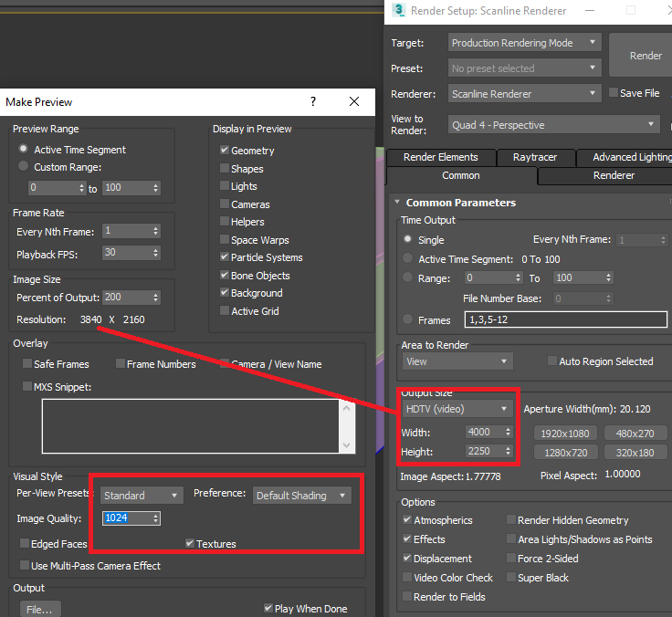Image resolution: width=672 pixels, height=617 pixels.
Task: Disable Bone Objects checkbox
Action: tap(224, 275)
